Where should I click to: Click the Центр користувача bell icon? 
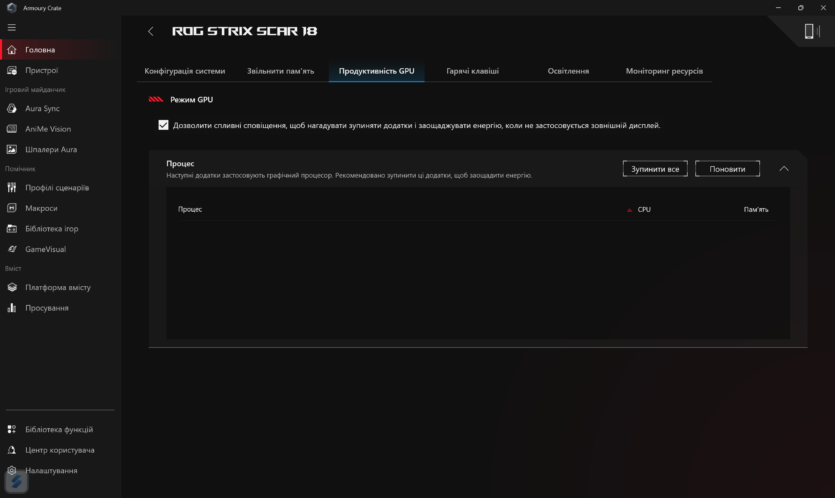(x=12, y=450)
